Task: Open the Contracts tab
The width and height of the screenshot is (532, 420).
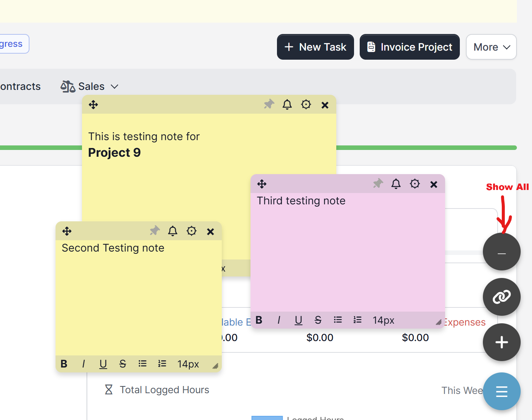Action: pyautogui.click(x=20, y=86)
